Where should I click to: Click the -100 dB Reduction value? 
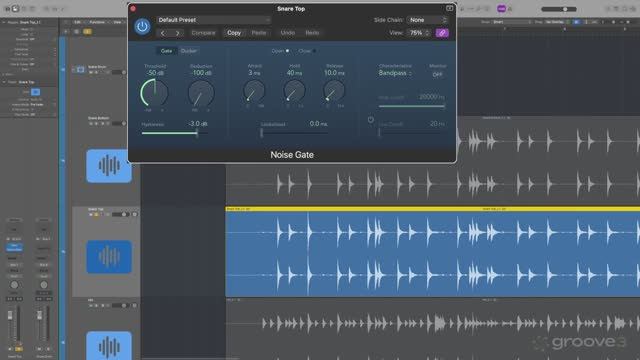(x=201, y=73)
